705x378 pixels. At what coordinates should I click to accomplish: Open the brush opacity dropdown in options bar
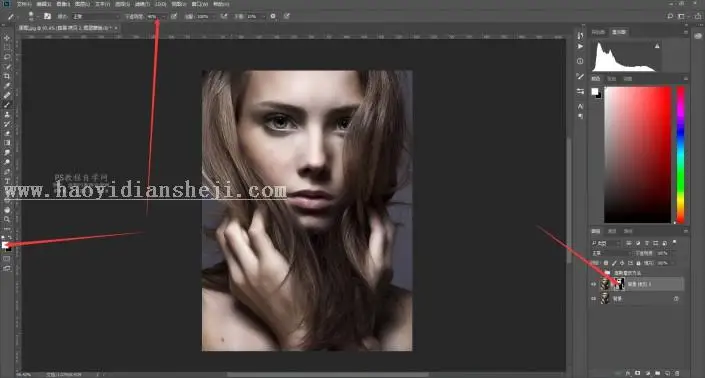tap(156, 17)
